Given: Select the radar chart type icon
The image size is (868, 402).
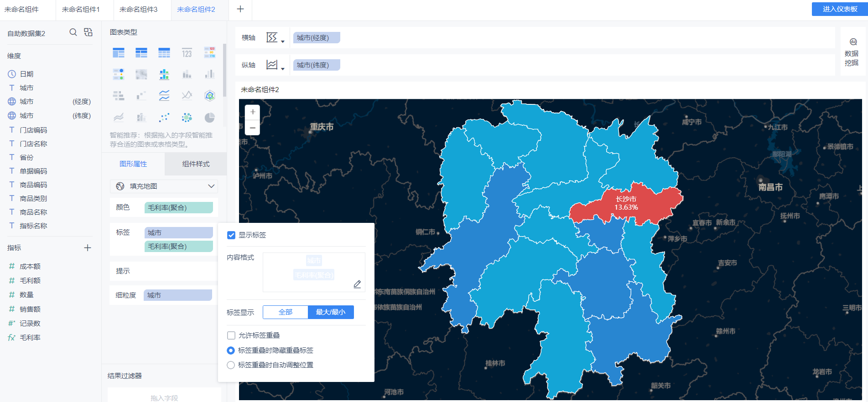Looking at the screenshot, I should point(209,95).
